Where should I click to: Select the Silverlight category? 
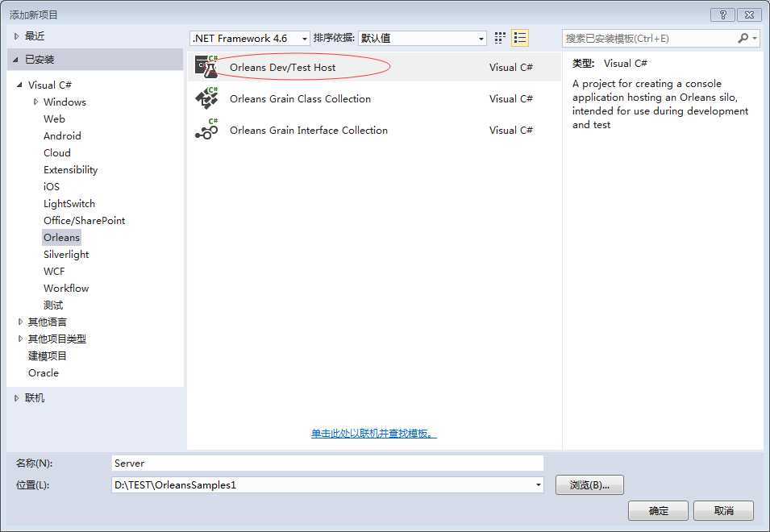(66, 254)
